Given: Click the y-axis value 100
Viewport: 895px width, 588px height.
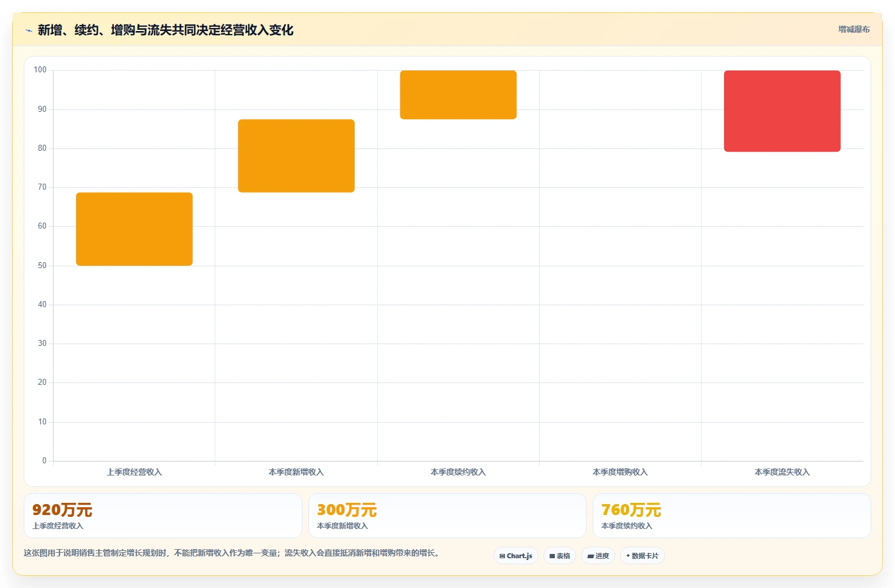Looking at the screenshot, I should (x=40, y=70).
